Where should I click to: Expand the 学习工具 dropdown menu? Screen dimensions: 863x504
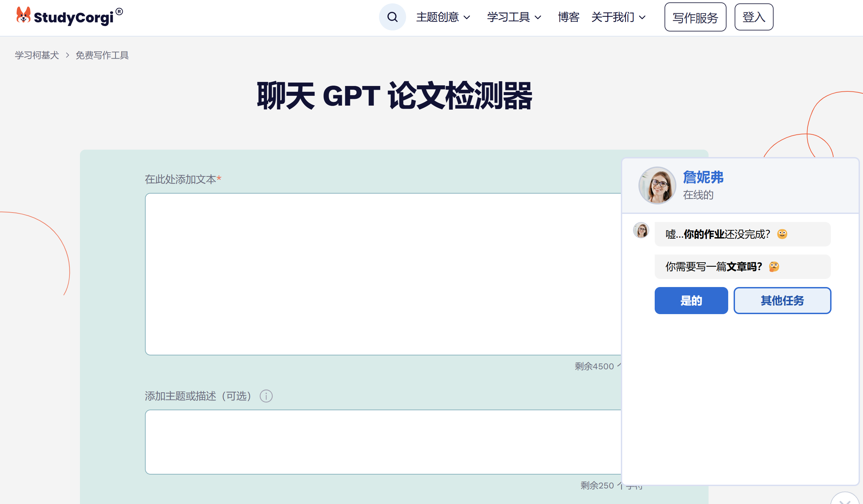(514, 17)
